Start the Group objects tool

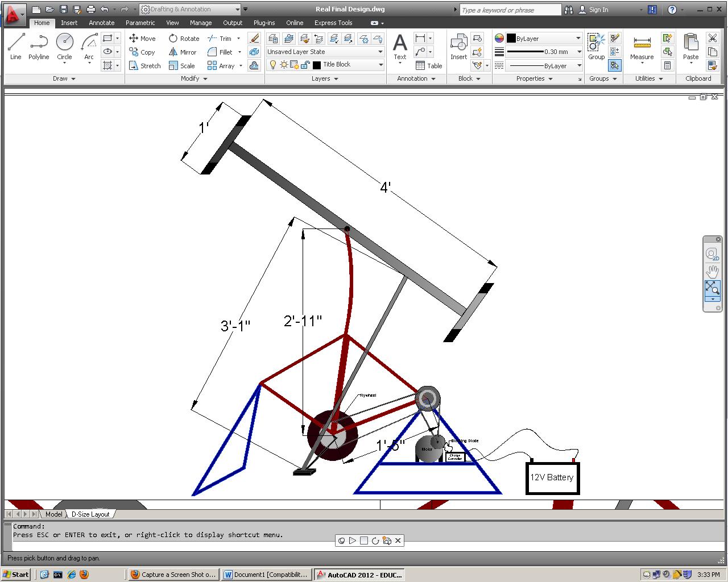[x=596, y=46]
